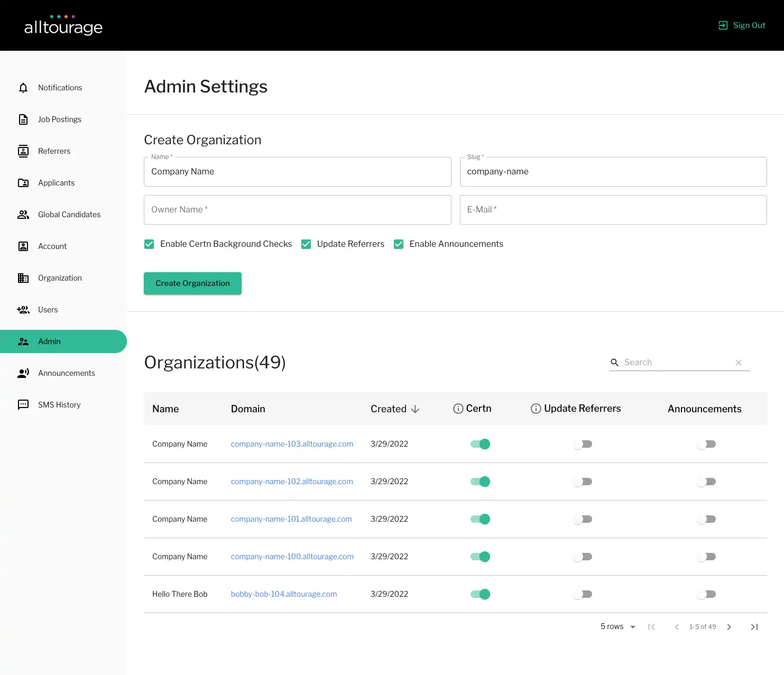Screen dimensions: 784x675
Task: Click the Global Candidates people icon
Action: pyautogui.click(x=23, y=215)
